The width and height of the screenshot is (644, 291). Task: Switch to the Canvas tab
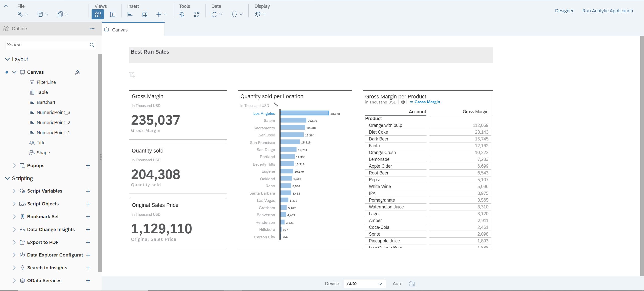[x=120, y=30]
